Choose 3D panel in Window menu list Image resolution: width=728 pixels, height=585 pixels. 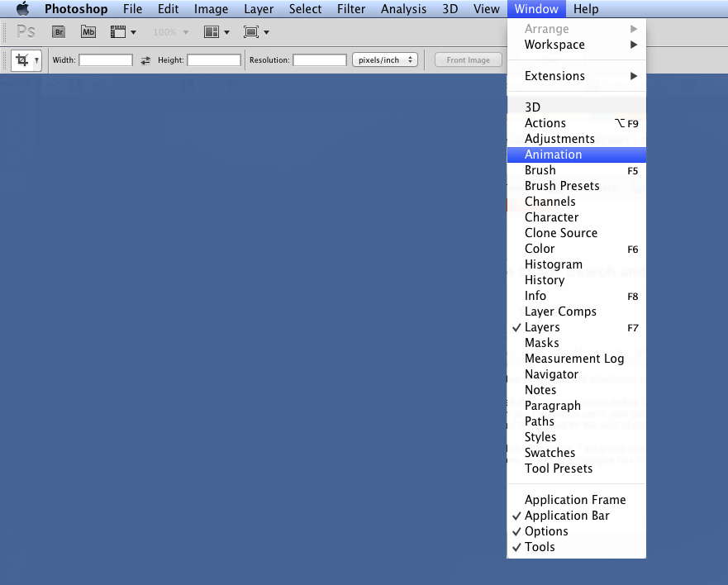click(577, 107)
